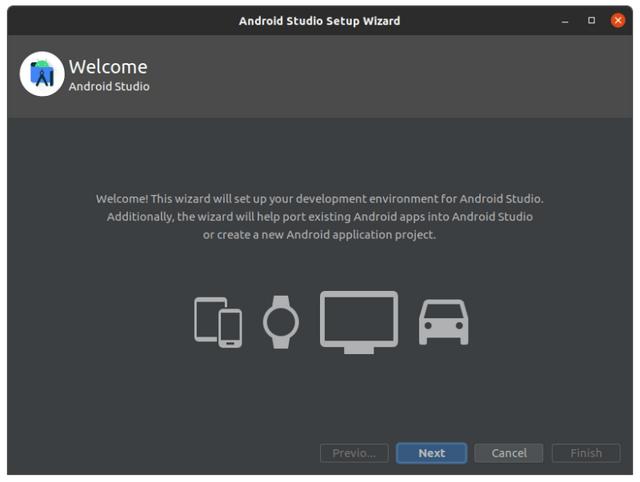Click the phone and tablet icon
This screenshot has height=482, width=640.
click(x=218, y=322)
